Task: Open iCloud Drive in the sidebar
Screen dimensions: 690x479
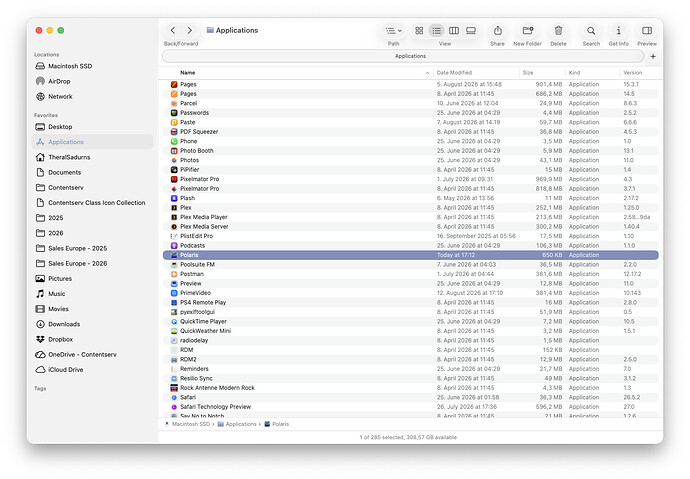Action: coord(92,369)
